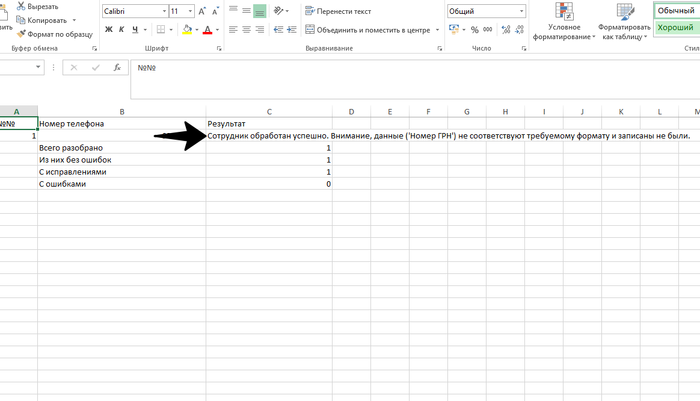This screenshot has width=700, height=401.
Task: Click the insert function fx icon
Action: click(x=117, y=68)
